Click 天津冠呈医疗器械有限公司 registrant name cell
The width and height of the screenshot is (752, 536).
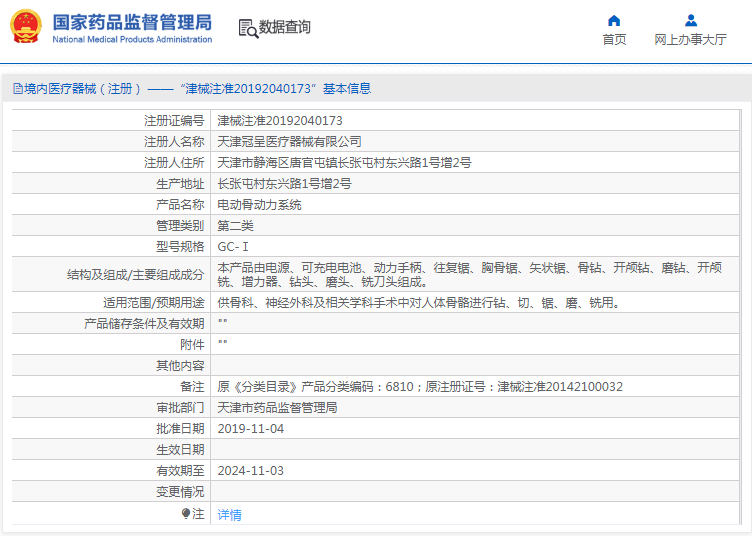[290, 141]
